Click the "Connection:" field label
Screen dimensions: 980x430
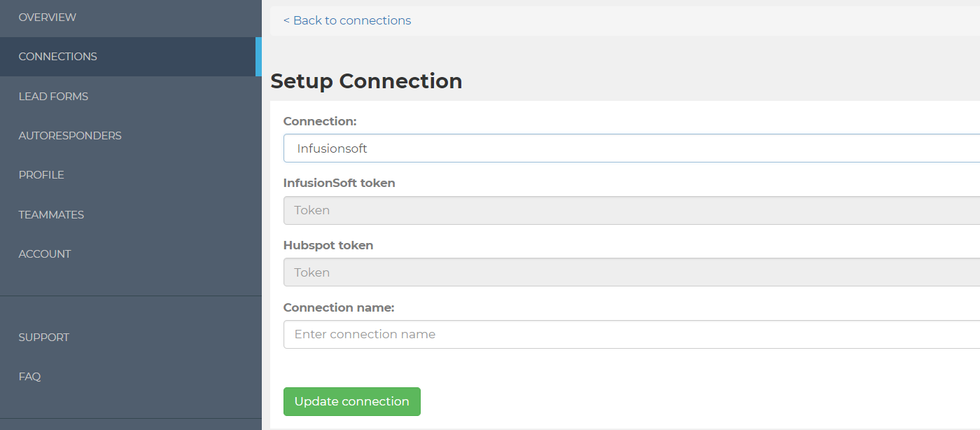[x=320, y=121]
